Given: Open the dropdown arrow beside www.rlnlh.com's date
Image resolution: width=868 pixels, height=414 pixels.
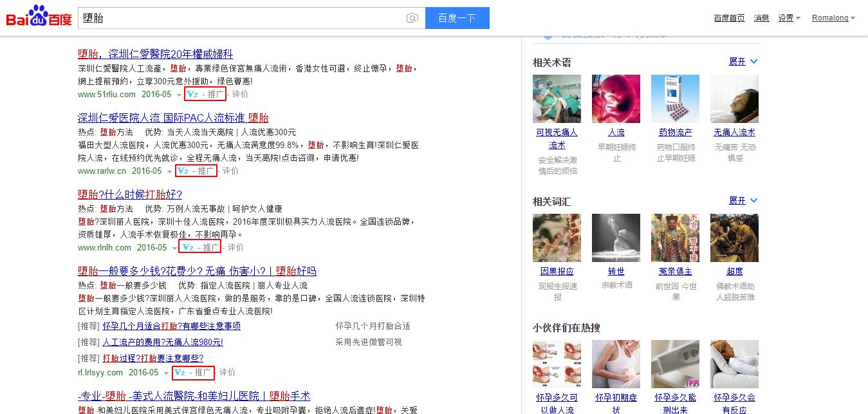Looking at the screenshot, I should tap(175, 249).
